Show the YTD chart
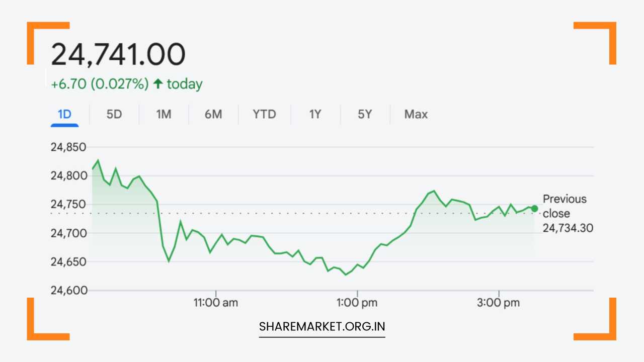Screen dimensions: 644x362 (x=264, y=114)
